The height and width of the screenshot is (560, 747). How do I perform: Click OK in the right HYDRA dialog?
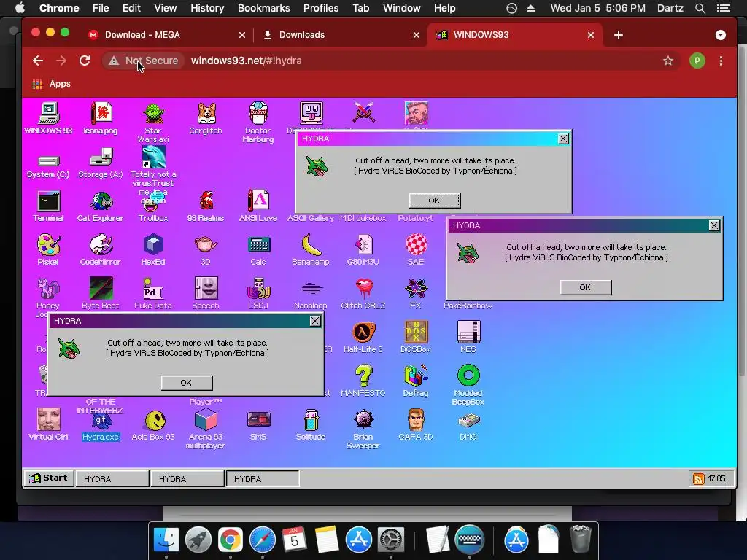click(586, 287)
